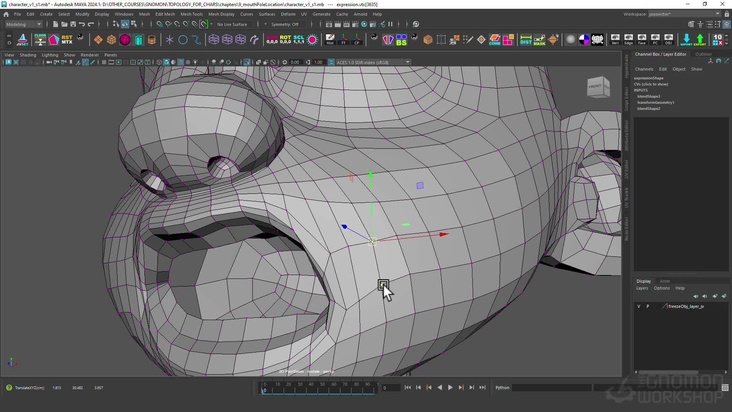Toggle playback P flag of freezeObj layer

tap(648, 306)
